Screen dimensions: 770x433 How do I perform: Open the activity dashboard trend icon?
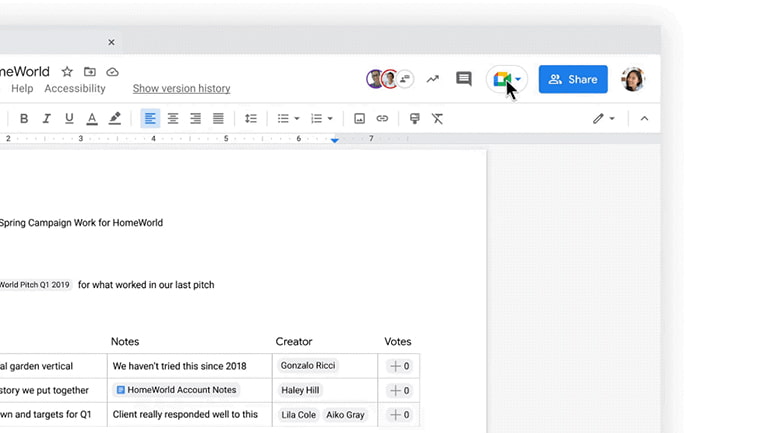coord(433,79)
